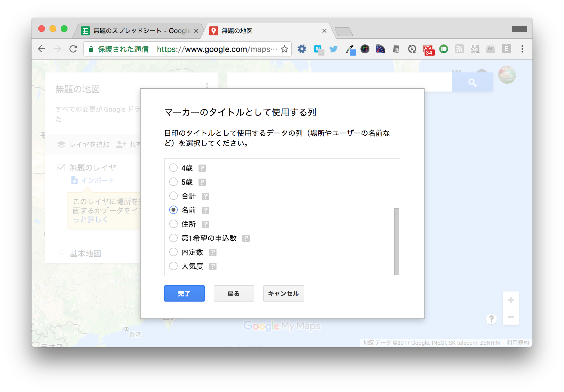Image resolution: width=564 pixels, height=392 pixels.
Task: Open the 利用規約 link
Action: [x=518, y=343]
